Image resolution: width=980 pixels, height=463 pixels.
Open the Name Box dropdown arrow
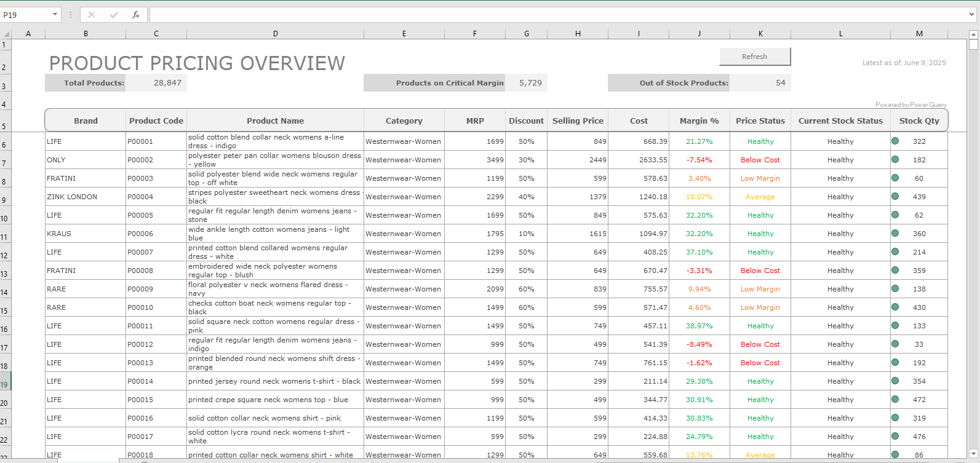point(55,15)
